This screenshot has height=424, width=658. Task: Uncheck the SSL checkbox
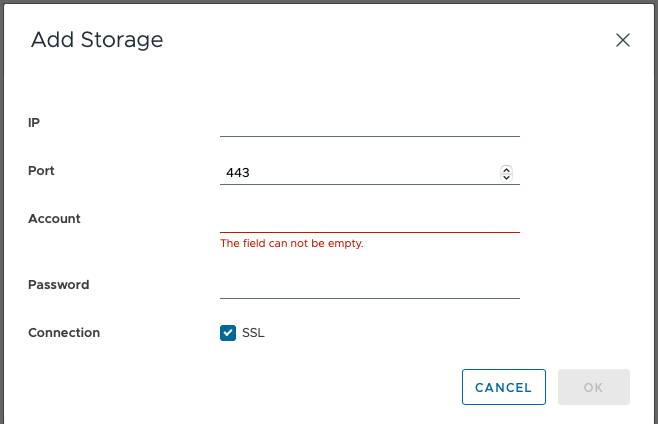click(x=228, y=332)
